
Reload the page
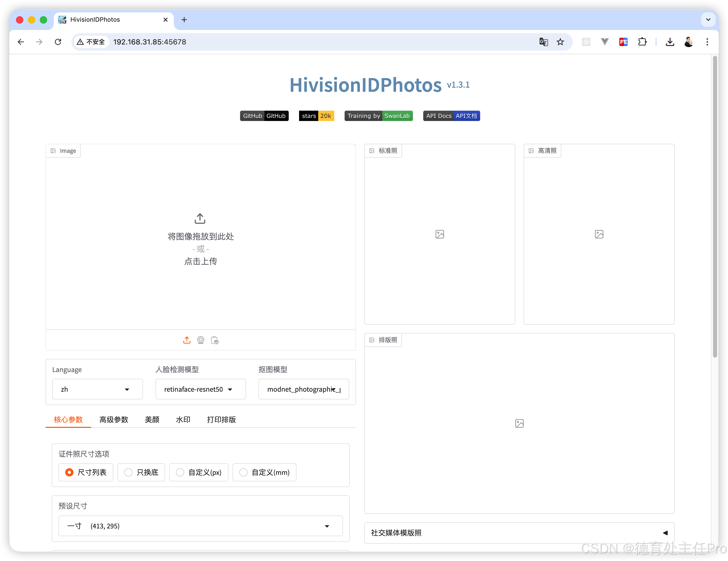[x=58, y=42]
